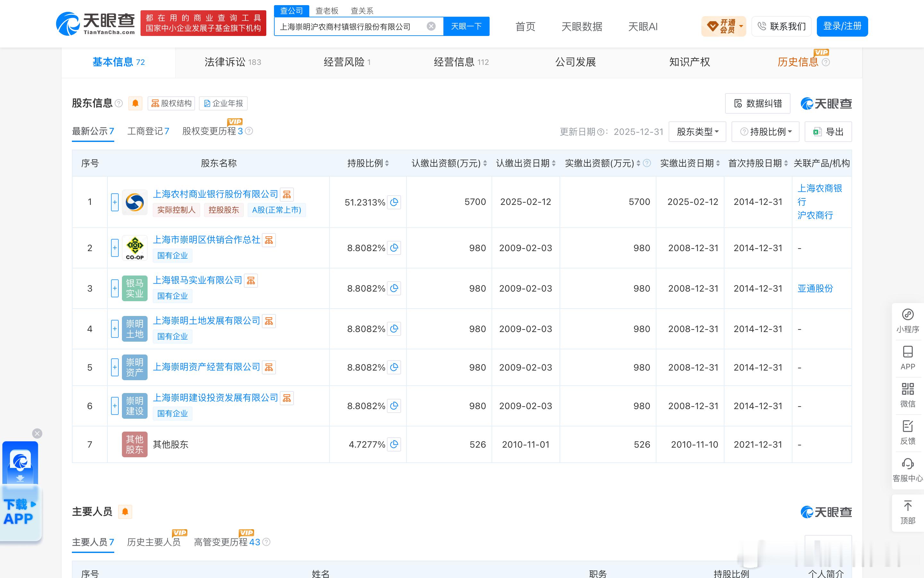Open equity structure icon for 上海崇明资产经营有限公司
The image size is (924, 578).
click(269, 367)
